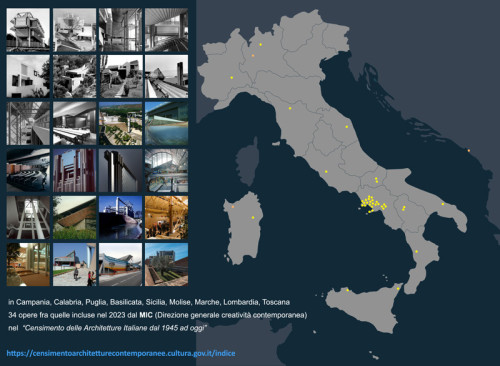Select the northern yellow dot in Lombardia
Viewport: 500px width, 366px height.
(x=260, y=44)
